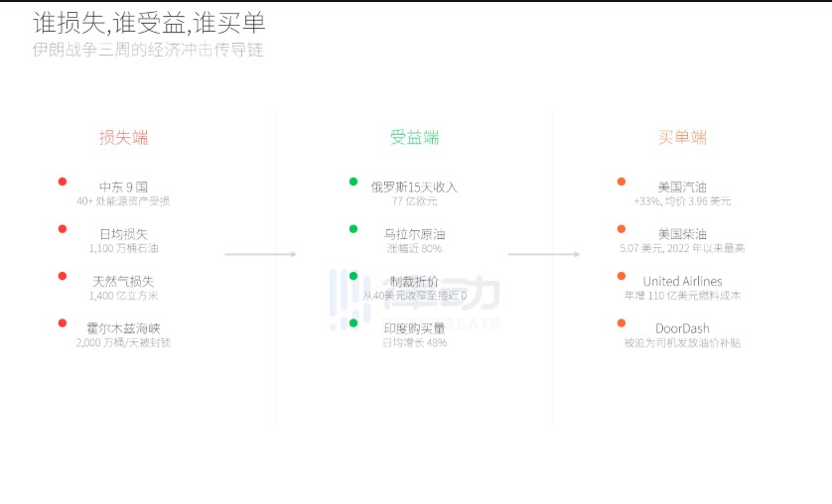The width and height of the screenshot is (832, 504).
Task: Click the red dot next to 霍尔木兹海峡
Action: pos(63,323)
